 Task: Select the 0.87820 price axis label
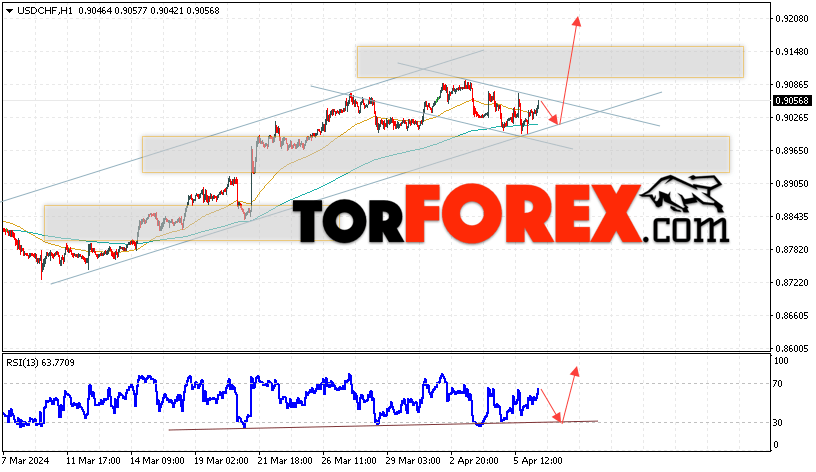pos(792,250)
